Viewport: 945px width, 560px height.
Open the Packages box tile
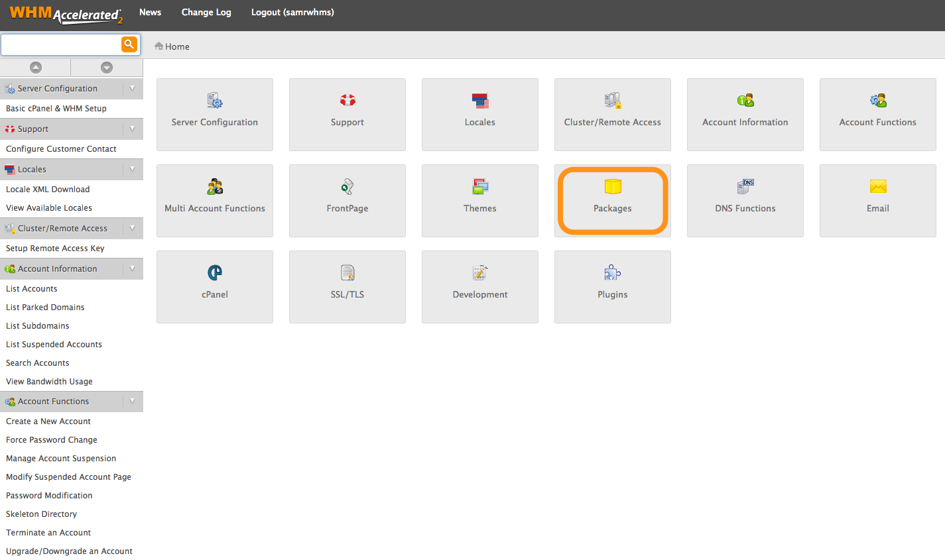(x=613, y=201)
